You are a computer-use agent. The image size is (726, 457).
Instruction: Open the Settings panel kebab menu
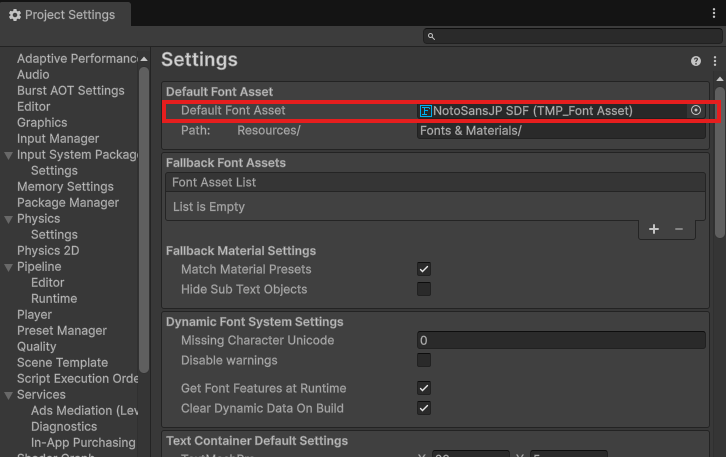tap(714, 61)
